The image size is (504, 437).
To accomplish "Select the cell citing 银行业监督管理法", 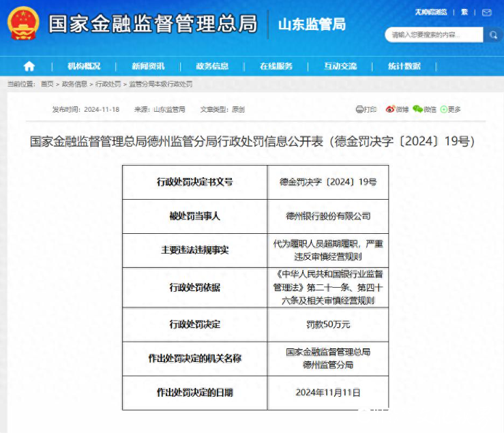I will click(x=328, y=288).
